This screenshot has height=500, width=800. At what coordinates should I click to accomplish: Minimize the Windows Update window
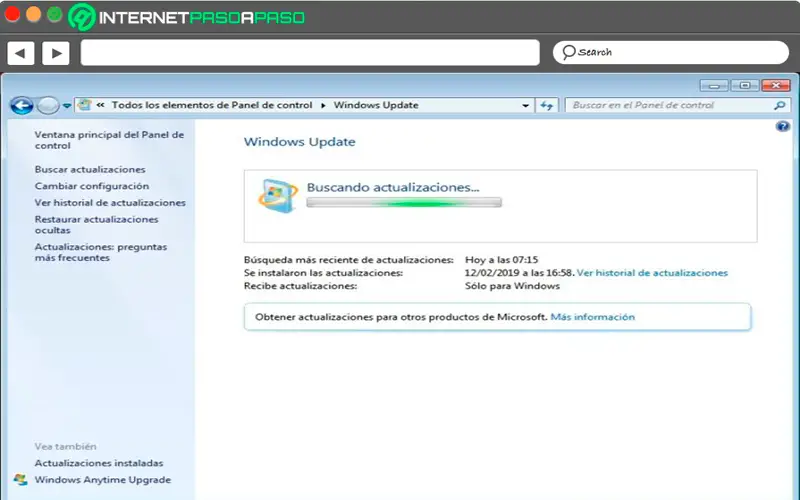click(x=714, y=85)
